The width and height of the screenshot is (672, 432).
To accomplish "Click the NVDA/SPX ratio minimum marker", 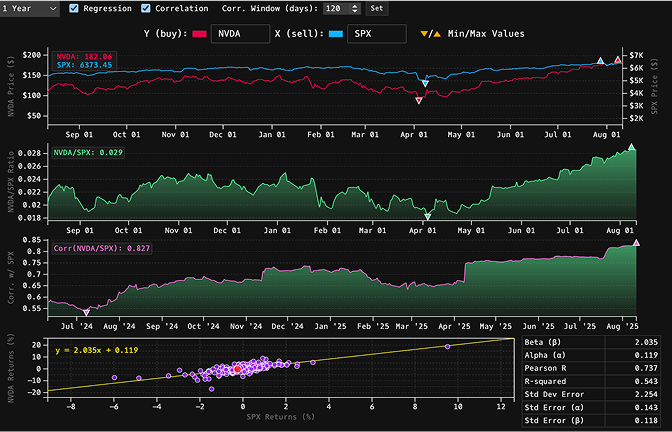I will click(427, 217).
